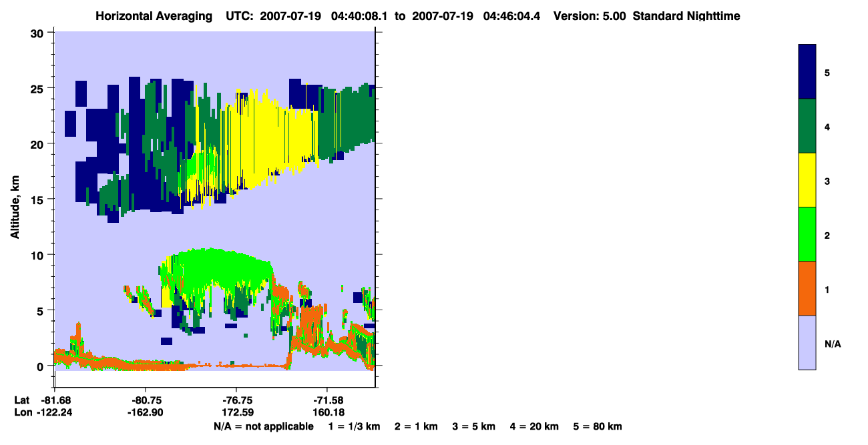Click the legend text '5 = 80 km'

point(598,426)
